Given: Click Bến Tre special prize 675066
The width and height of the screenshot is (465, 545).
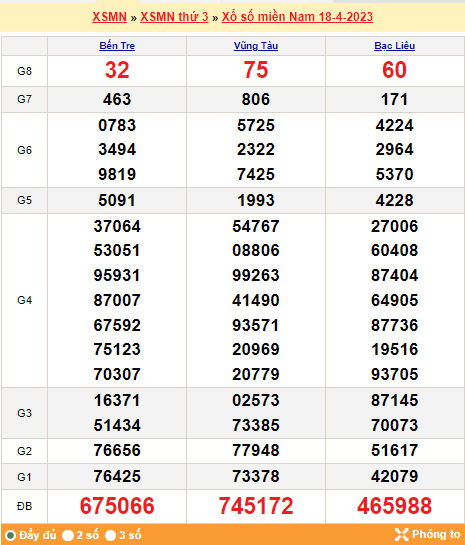Looking at the screenshot, I should click(x=117, y=506).
